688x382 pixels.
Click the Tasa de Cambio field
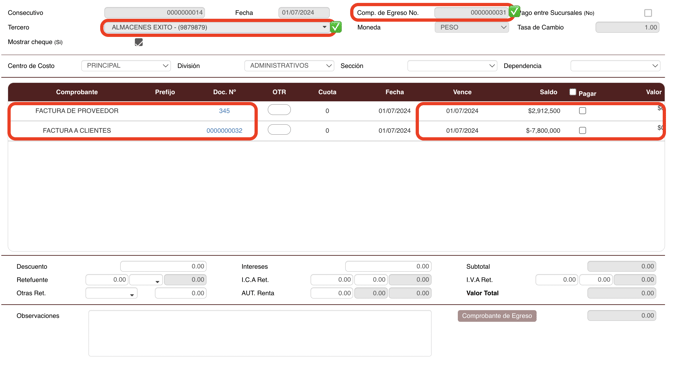[627, 27]
